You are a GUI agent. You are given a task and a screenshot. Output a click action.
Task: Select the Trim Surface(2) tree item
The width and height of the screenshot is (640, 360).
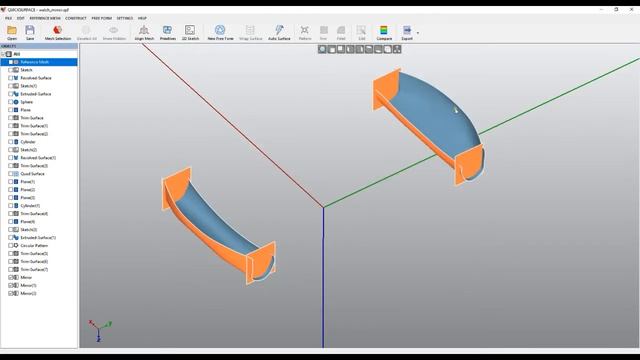[x=34, y=134]
